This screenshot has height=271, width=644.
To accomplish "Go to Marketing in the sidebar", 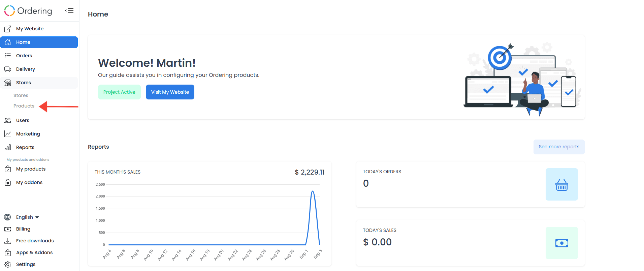I will coord(39,134).
